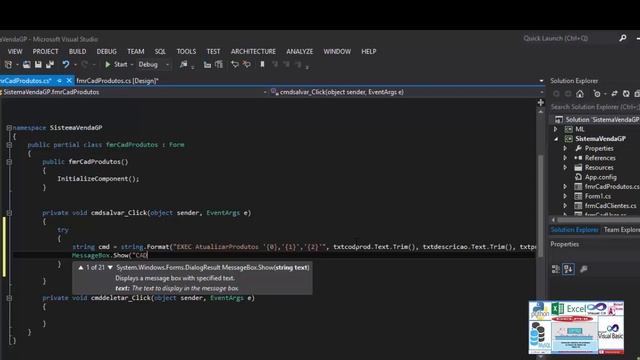This screenshot has height=360, width=640.
Task: Collapse the fmrCadProdutos constructor block
Action: pos(9,162)
